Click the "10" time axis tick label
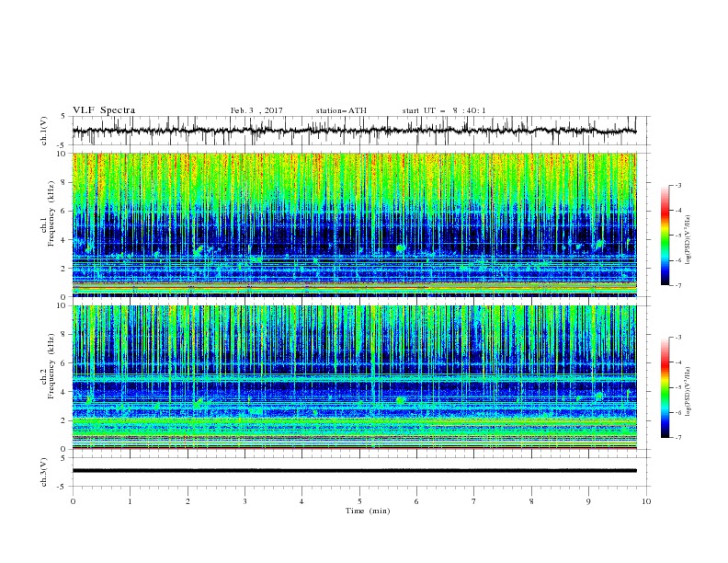Screen dimensions: 728x563 pyautogui.click(x=646, y=501)
